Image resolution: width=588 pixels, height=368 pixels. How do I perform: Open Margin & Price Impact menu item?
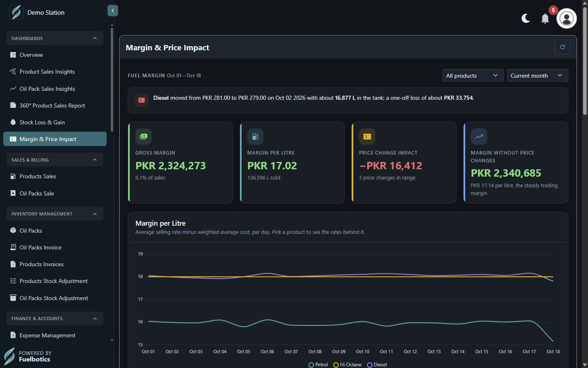[x=55, y=139]
